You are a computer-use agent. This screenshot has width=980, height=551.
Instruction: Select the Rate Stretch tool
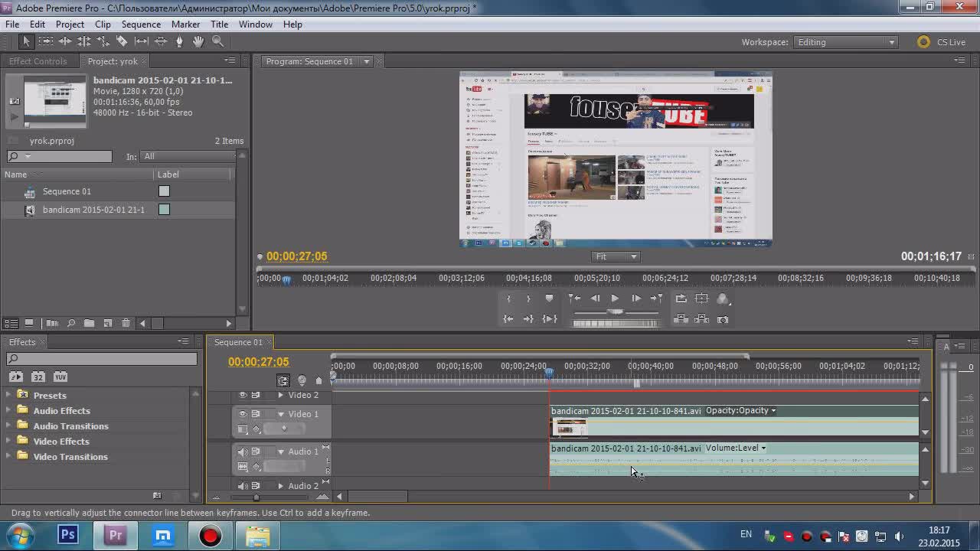click(x=103, y=41)
